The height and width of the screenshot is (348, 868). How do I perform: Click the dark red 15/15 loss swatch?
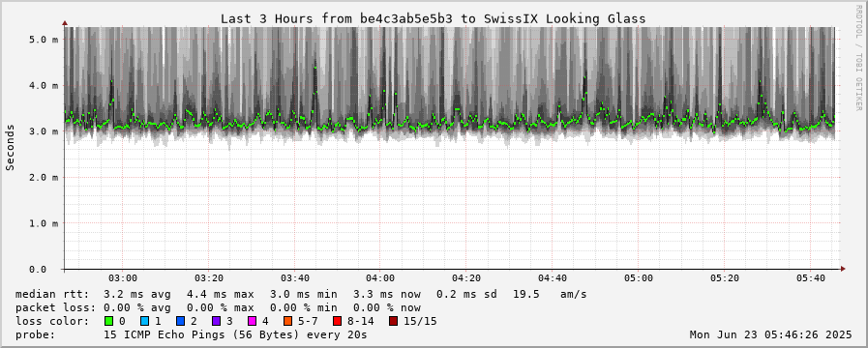point(393,321)
